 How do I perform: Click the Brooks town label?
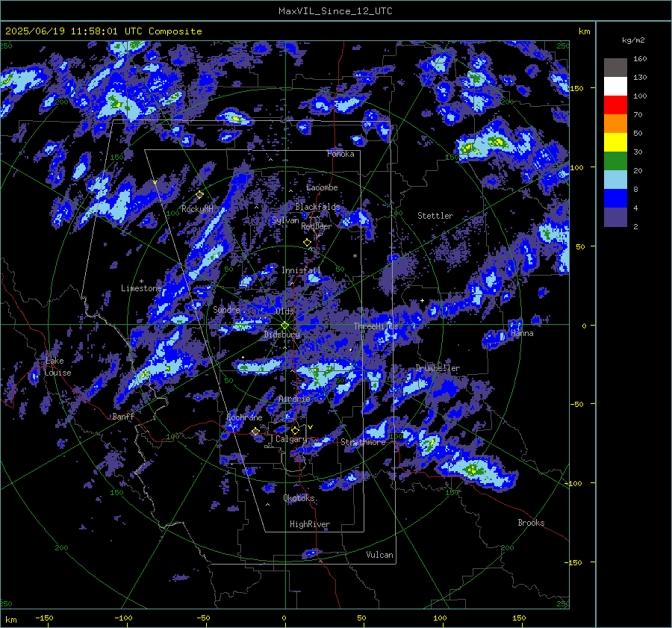531,523
